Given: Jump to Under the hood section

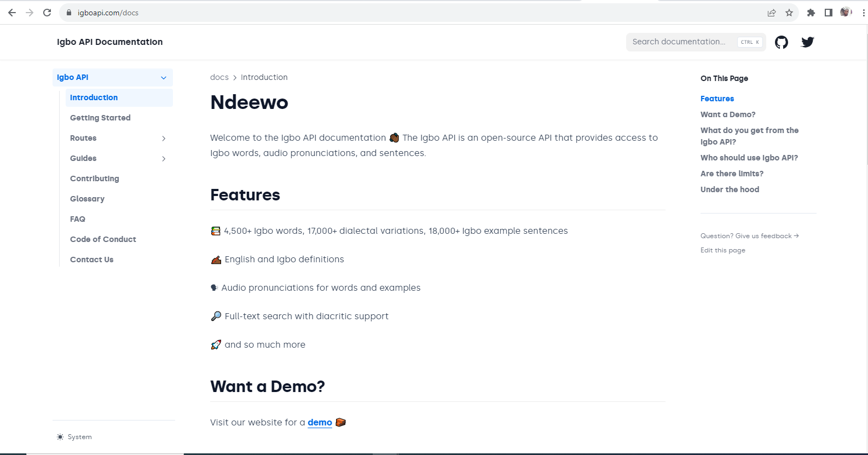Looking at the screenshot, I should 730,189.
